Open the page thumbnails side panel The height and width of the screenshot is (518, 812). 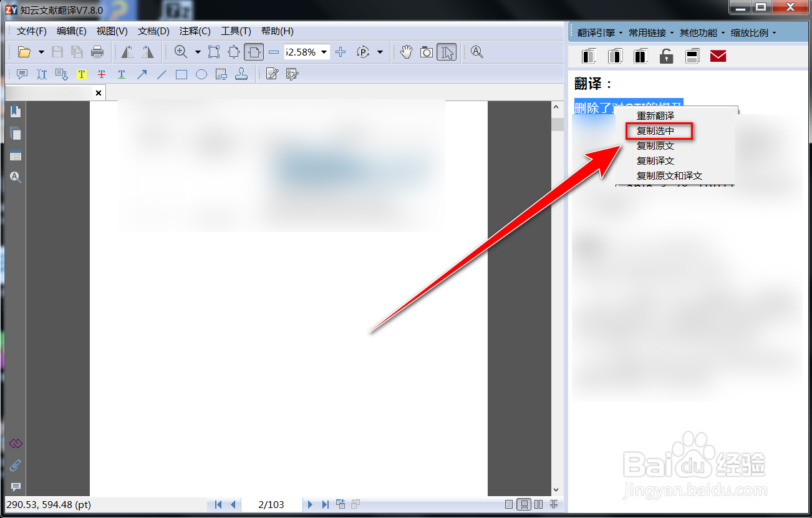[x=16, y=134]
